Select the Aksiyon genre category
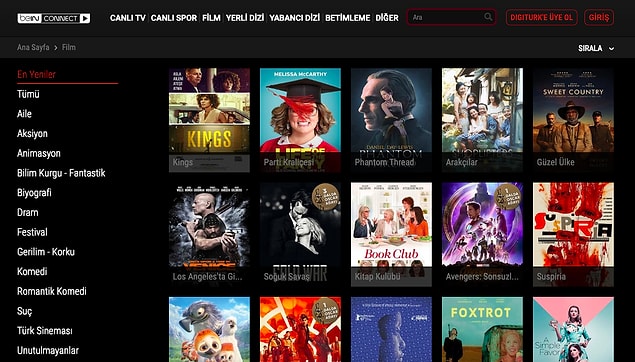Image resolution: width=635 pixels, height=362 pixels. [x=32, y=134]
